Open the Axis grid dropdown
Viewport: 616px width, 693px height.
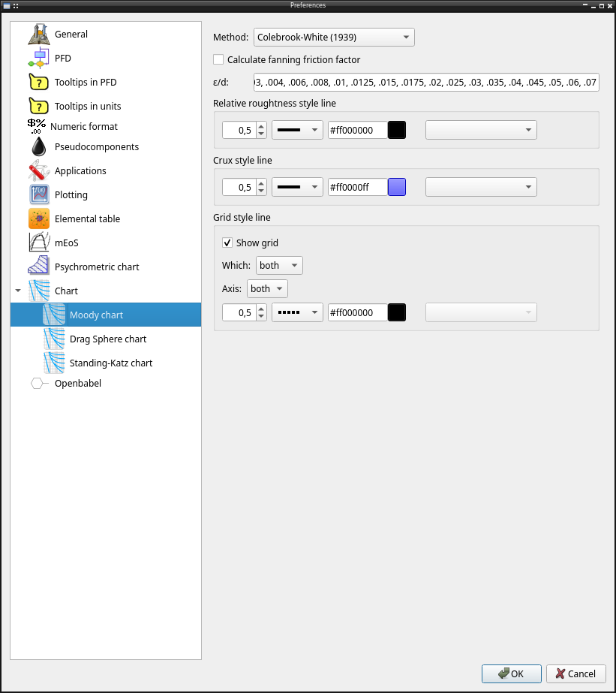pyautogui.click(x=267, y=288)
